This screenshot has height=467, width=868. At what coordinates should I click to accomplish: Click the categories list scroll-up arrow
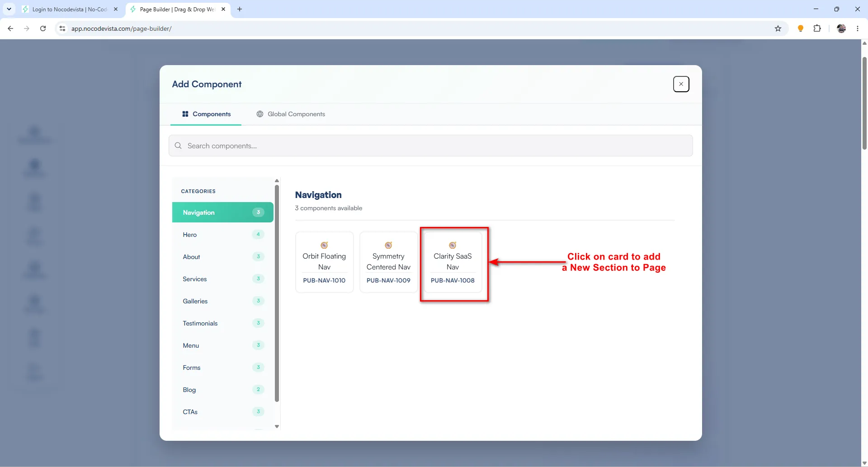click(277, 181)
